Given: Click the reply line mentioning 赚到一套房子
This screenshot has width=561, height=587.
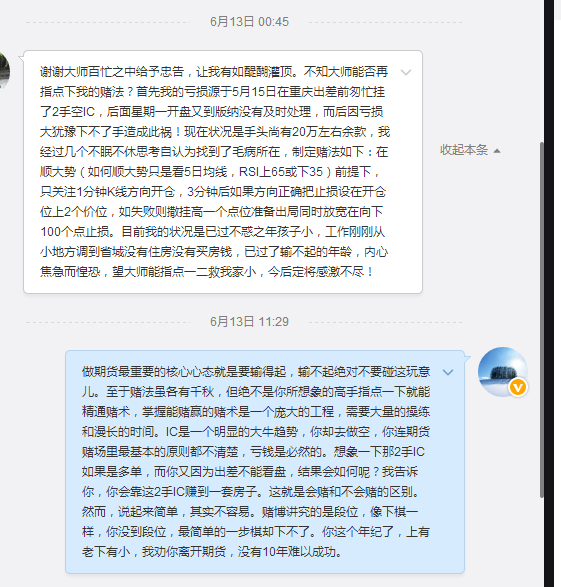Looking at the screenshot, I should tap(251, 492).
